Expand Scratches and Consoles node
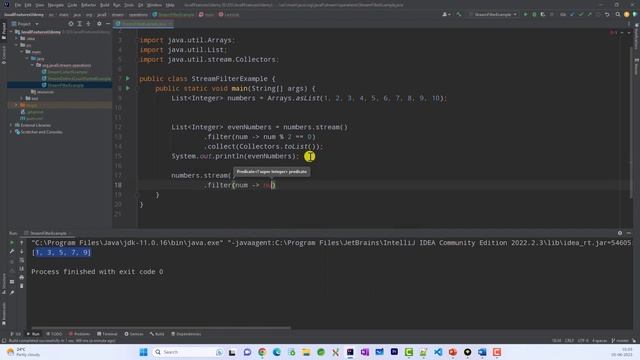Viewport: 640px width, 360px height. (11, 132)
